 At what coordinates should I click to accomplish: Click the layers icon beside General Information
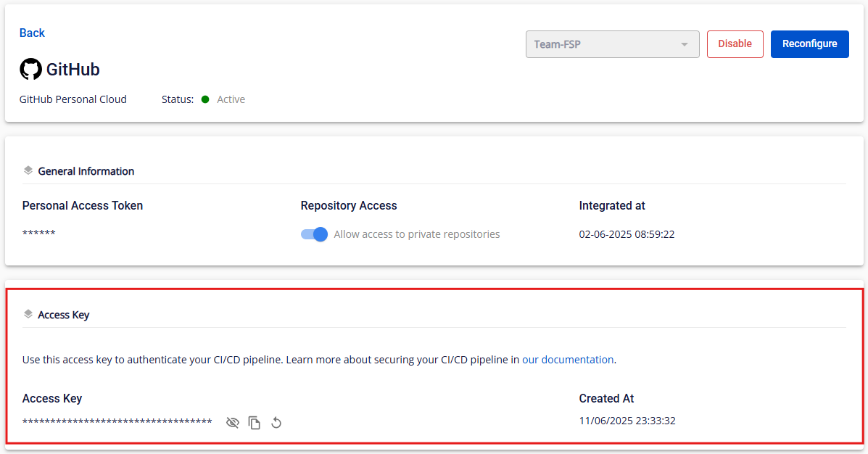[28, 171]
